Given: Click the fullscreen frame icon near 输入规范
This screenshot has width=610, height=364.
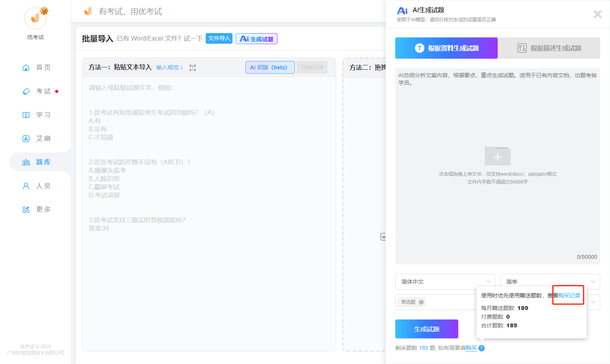Looking at the screenshot, I should pyautogui.click(x=193, y=68).
